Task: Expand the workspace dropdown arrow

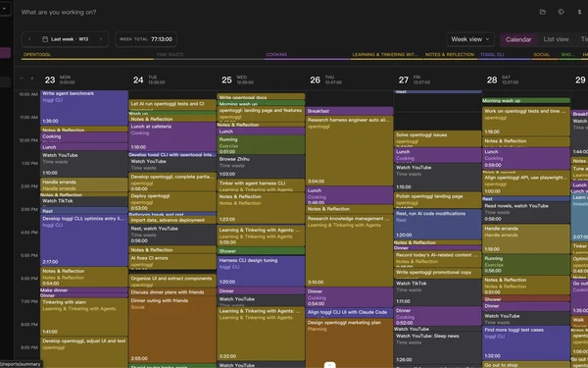Action: [5, 8]
